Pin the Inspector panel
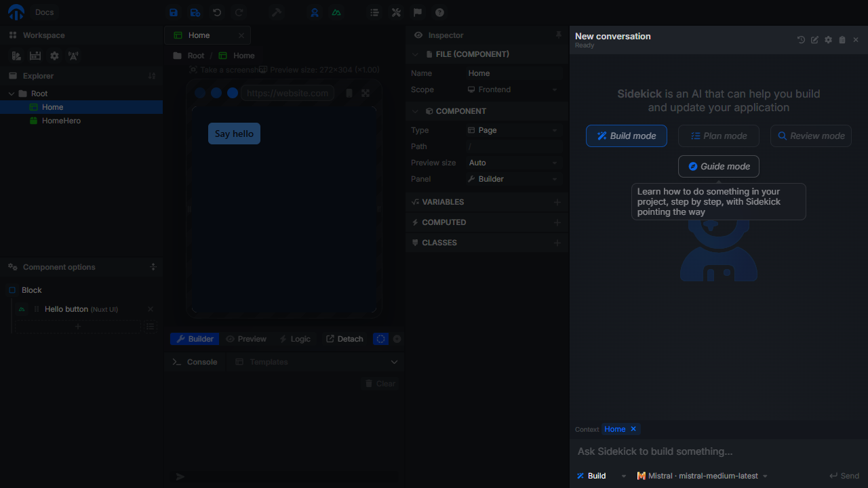 coord(559,35)
